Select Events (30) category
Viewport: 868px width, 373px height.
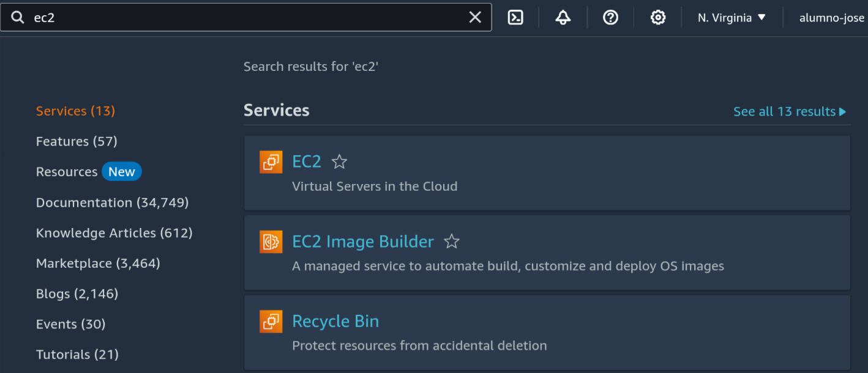(71, 324)
